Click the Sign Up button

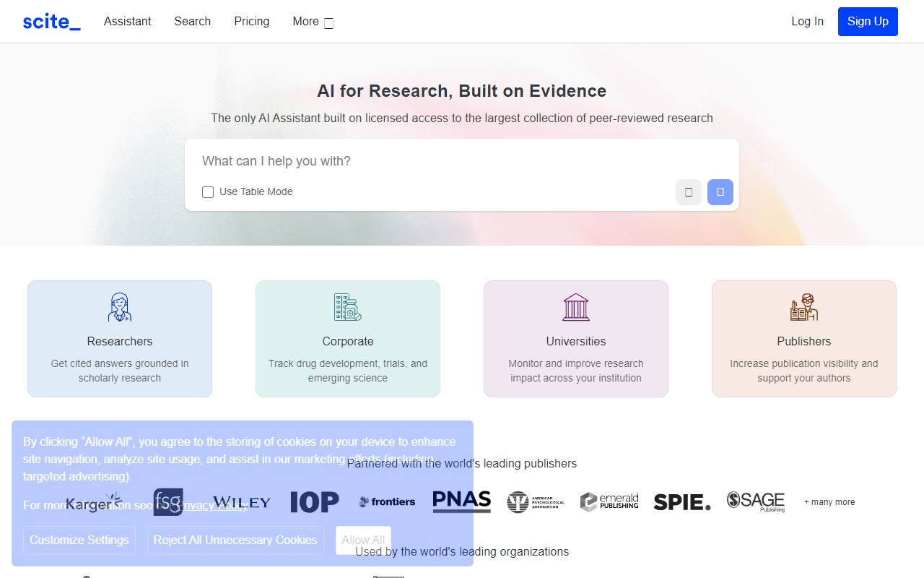(x=868, y=22)
